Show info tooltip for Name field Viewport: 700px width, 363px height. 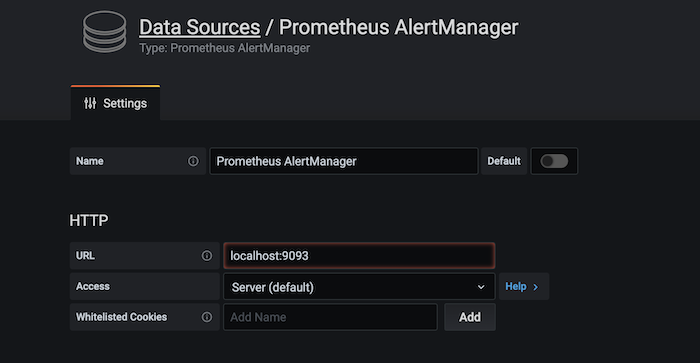tap(193, 161)
